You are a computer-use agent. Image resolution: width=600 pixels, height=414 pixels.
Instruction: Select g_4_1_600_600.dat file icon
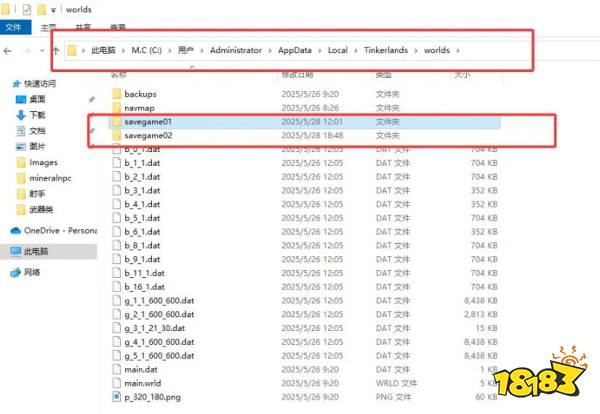[x=117, y=342]
